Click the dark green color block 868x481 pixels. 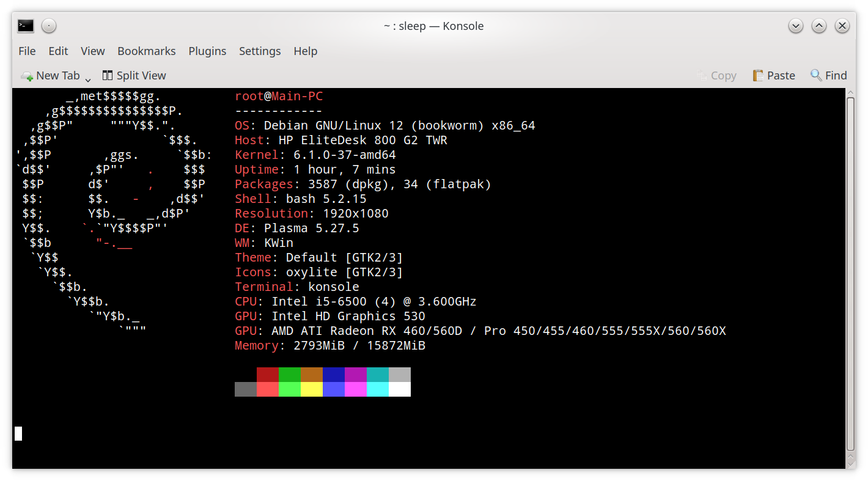pos(290,375)
